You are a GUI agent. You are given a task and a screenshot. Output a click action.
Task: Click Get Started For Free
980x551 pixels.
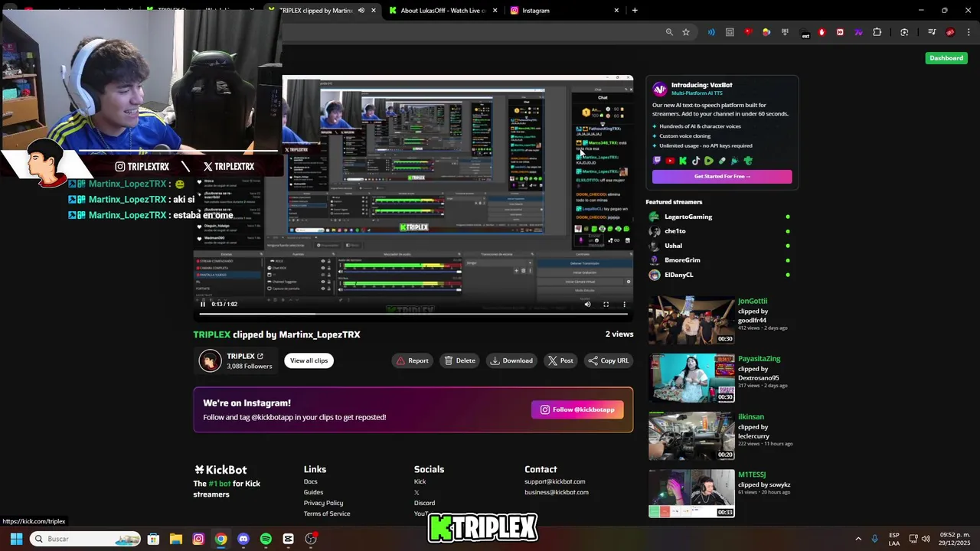(722, 176)
